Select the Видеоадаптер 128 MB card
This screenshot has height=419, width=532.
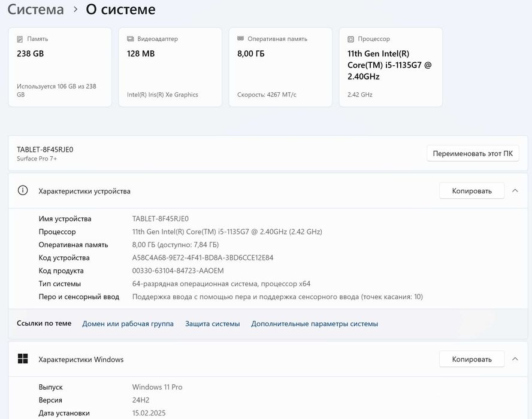pyautogui.click(x=170, y=67)
